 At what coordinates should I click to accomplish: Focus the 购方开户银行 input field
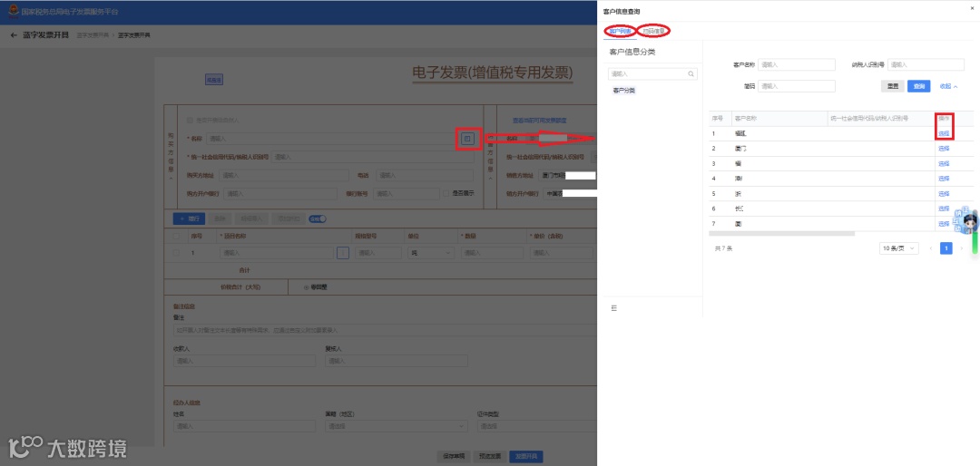[x=280, y=194]
